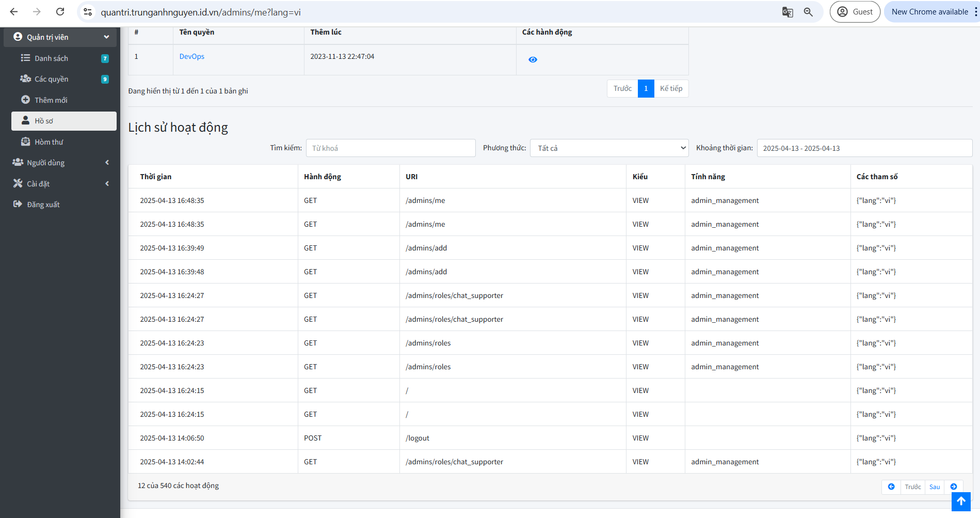Click the scroll-to-top arrow button

point(961,501)
